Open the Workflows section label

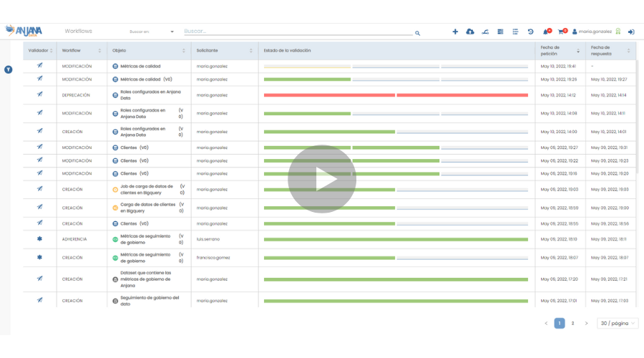click(78, 32)
